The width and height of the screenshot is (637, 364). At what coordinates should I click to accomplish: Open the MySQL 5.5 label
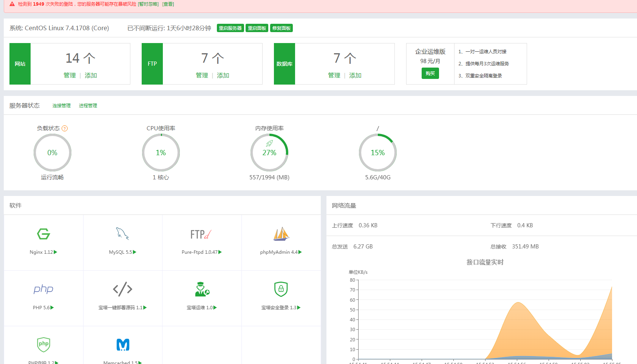point(121,252)
